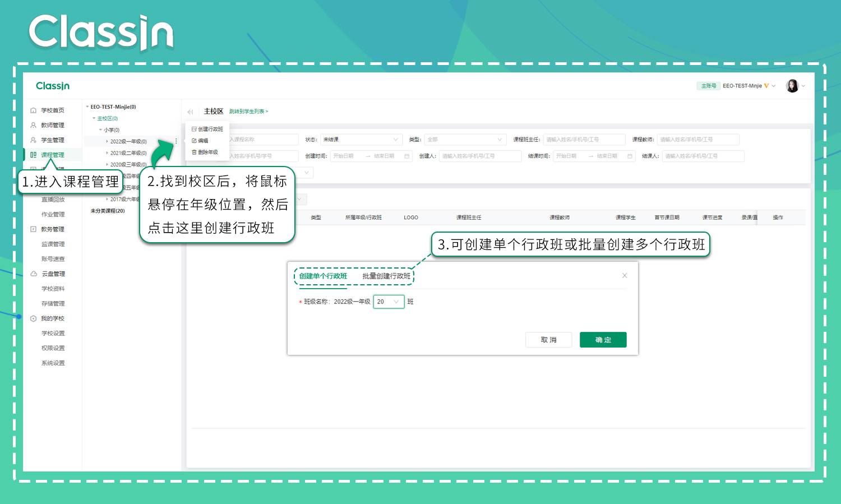Viewport: 841px width, 504px height.
Task: Open the 类型 dropdown showing 全部
Action: [465, 140]
